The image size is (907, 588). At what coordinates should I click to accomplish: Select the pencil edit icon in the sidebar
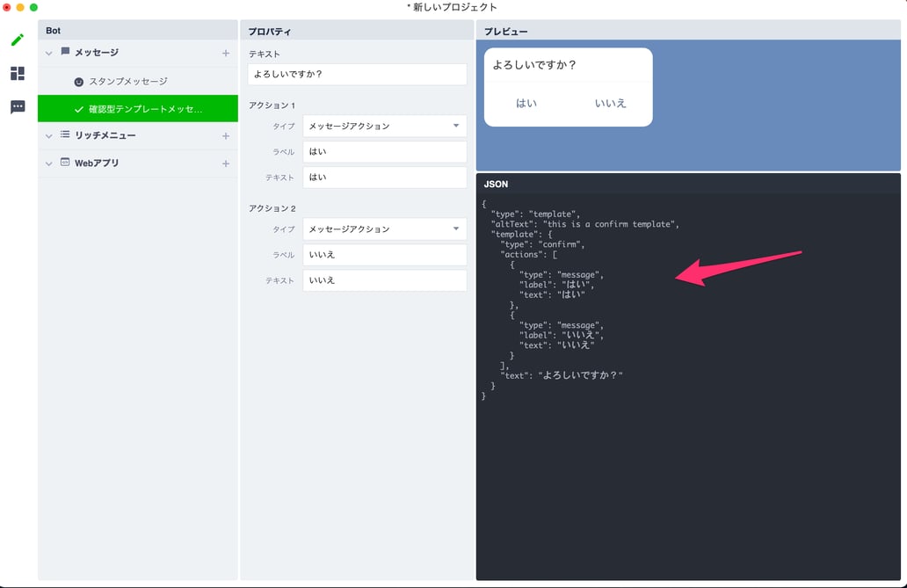click(17, 40)
